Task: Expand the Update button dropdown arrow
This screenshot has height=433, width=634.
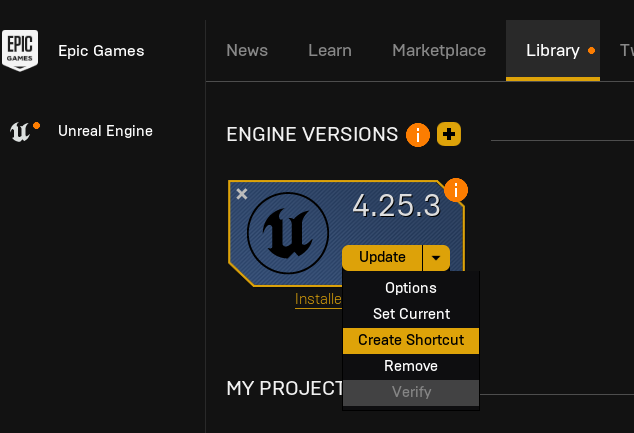Action: pos(436,258)
